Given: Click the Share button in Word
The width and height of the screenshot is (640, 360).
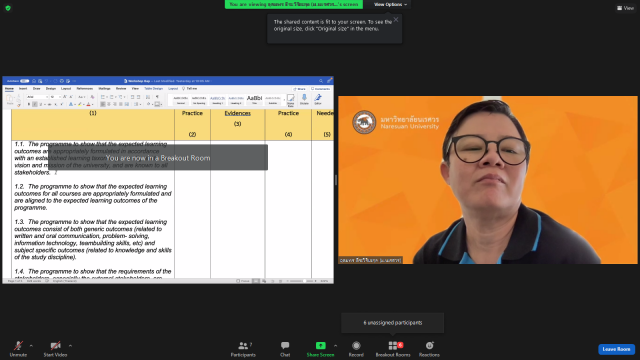Looking at the screenshot, I should [300, 89].
